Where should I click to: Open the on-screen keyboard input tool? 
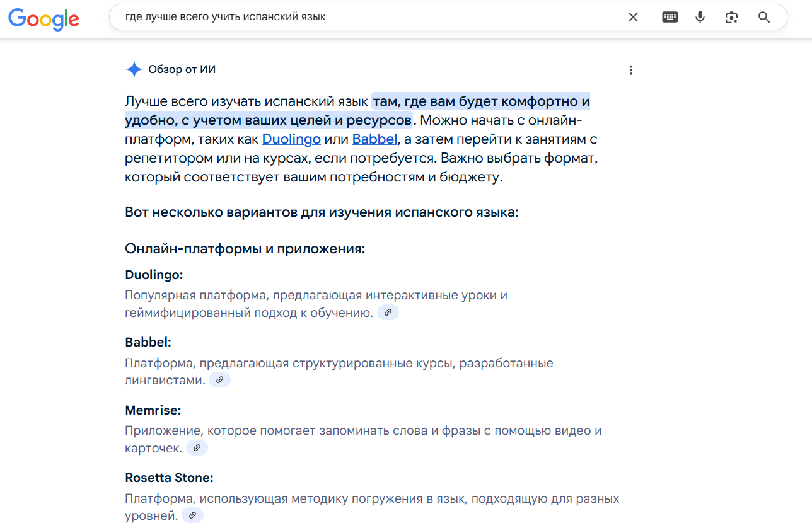tap(670, 17)
